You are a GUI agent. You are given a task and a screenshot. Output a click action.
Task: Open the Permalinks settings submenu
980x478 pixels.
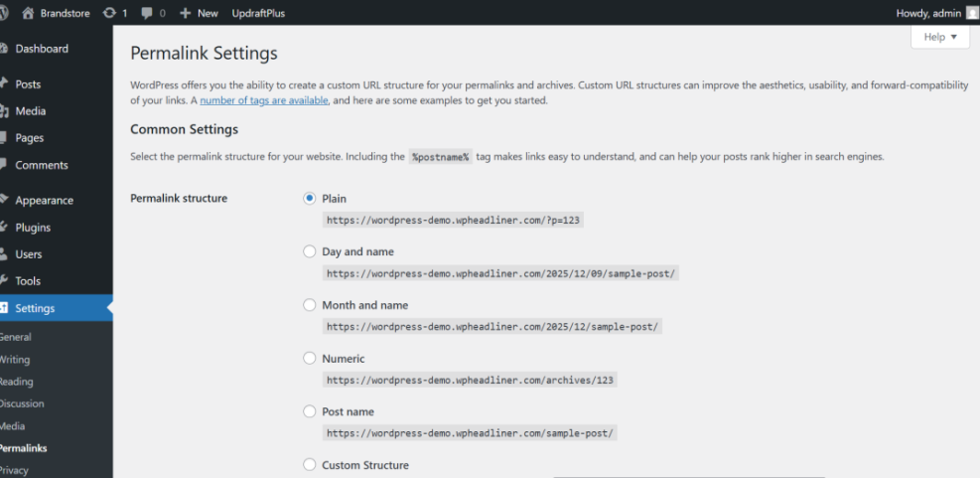23,448
